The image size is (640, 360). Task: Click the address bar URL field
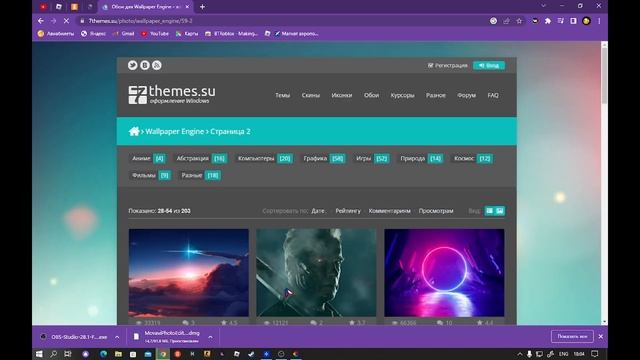click(282, 21)
